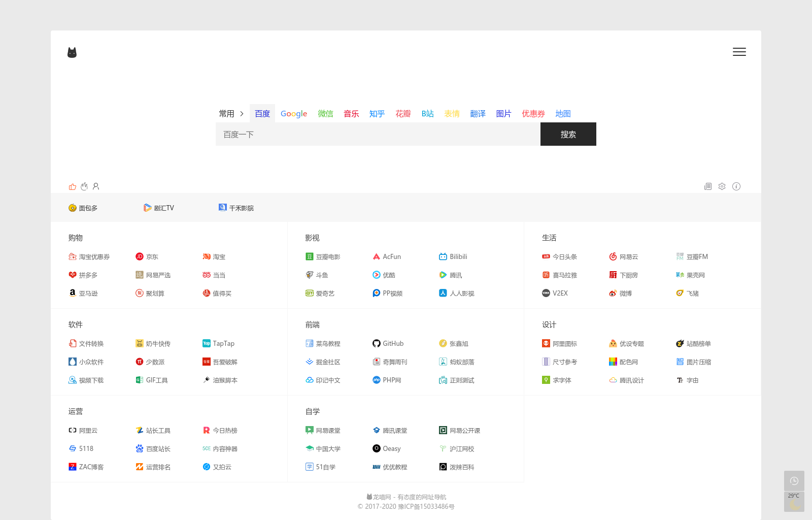Select the 地图 search tab
The image size is (812, 520).
click(563, 114)
